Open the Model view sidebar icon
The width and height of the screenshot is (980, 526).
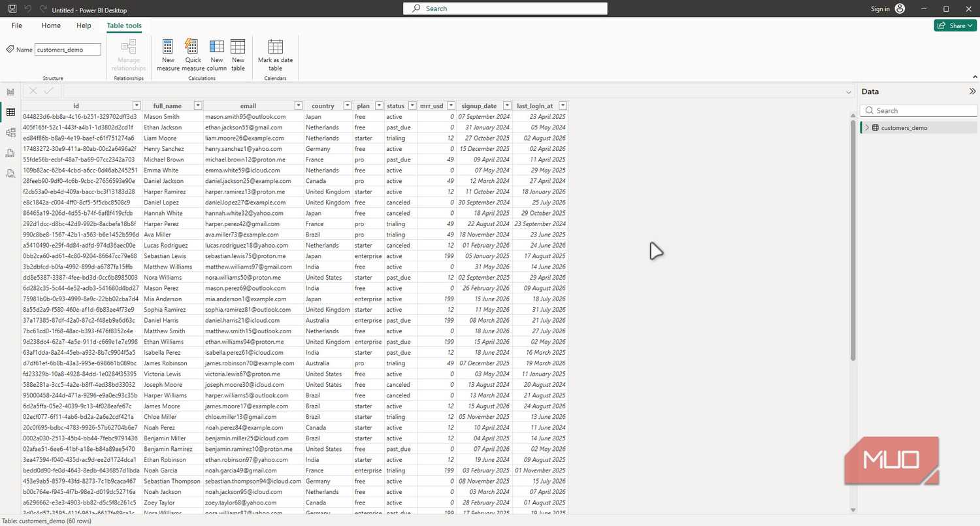(x=10, y=133)
